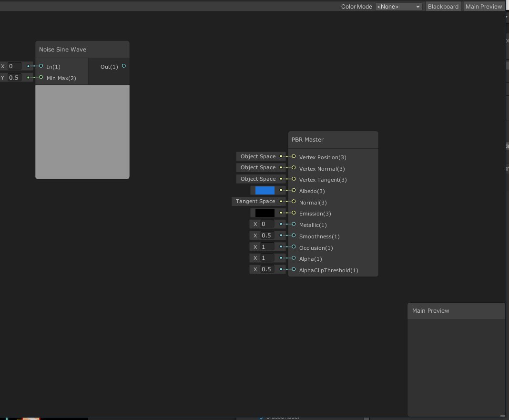Click the Normal(3) input port
Screen dimensions: 509x420
tap(294, 201)
